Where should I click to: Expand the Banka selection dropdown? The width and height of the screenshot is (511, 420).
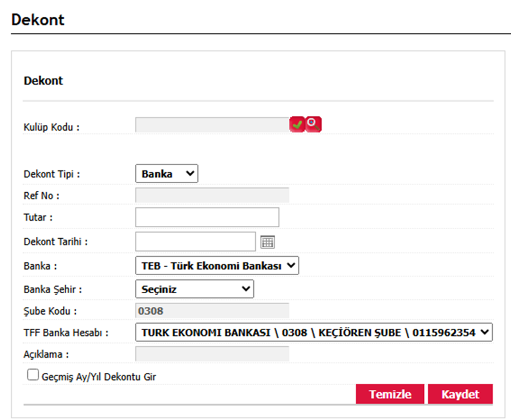(217, 266)
